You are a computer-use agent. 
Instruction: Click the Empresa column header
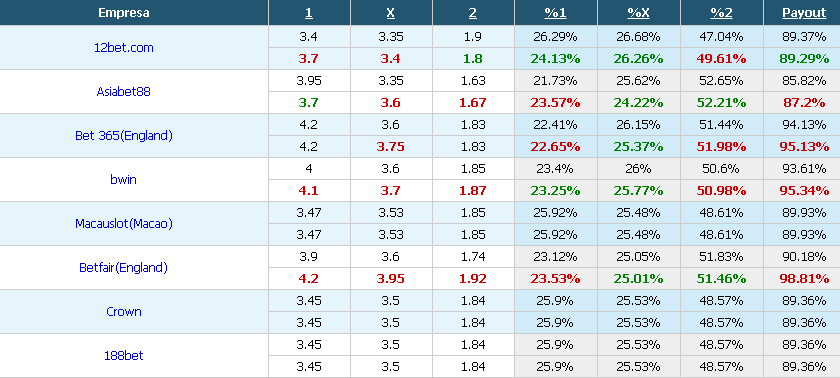(124, 13)
